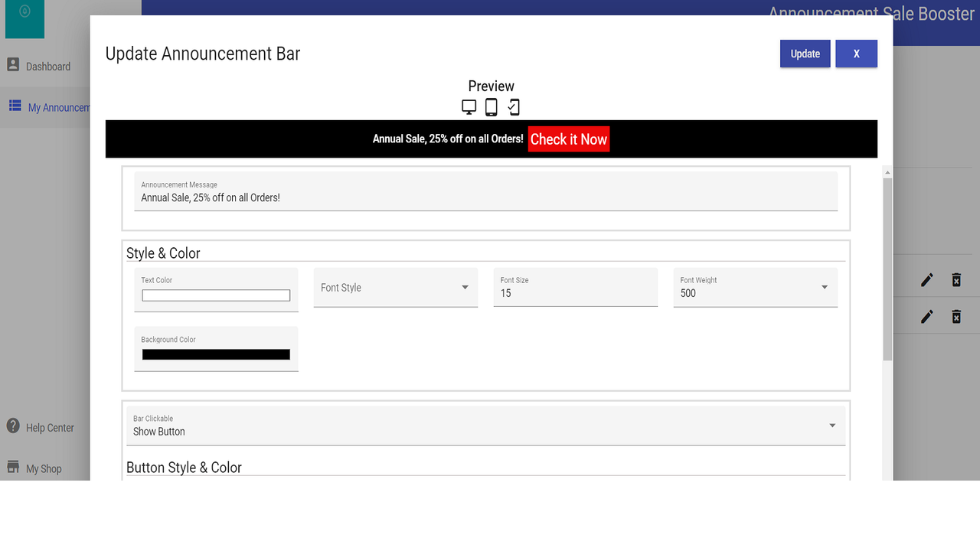Click the Font Size input field

coord(576,287)
